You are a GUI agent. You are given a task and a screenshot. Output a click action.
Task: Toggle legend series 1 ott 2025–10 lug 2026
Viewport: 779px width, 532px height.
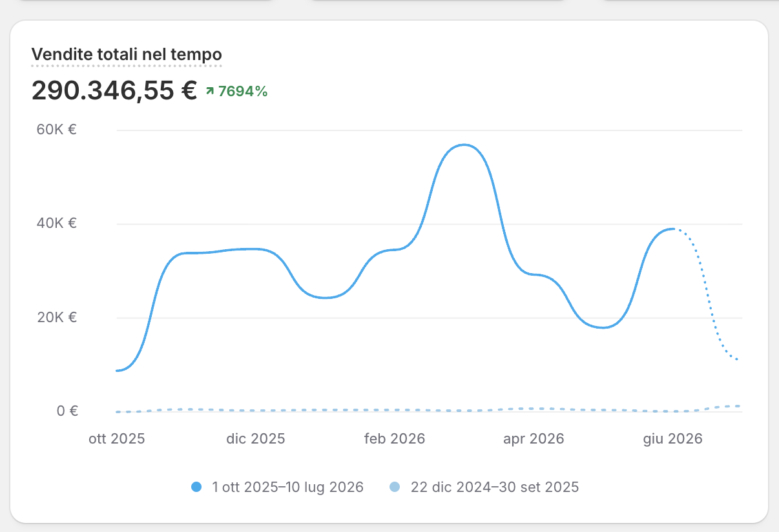coord(278,487)
